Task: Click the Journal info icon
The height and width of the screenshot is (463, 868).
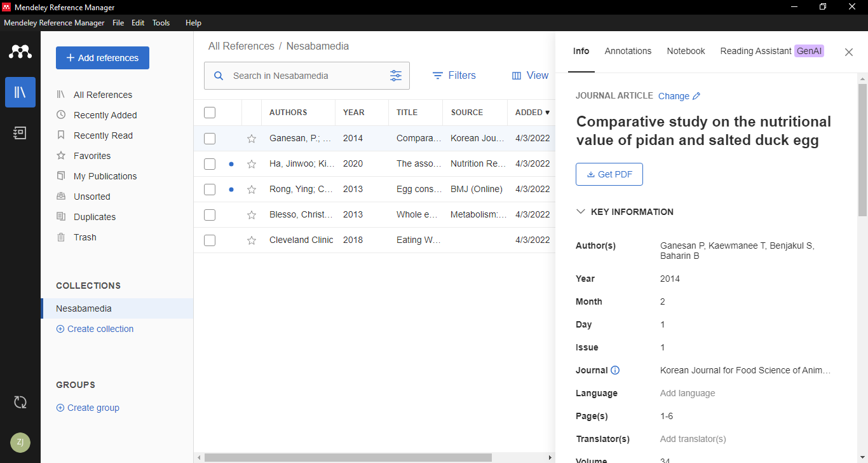Action: point(615,370)
